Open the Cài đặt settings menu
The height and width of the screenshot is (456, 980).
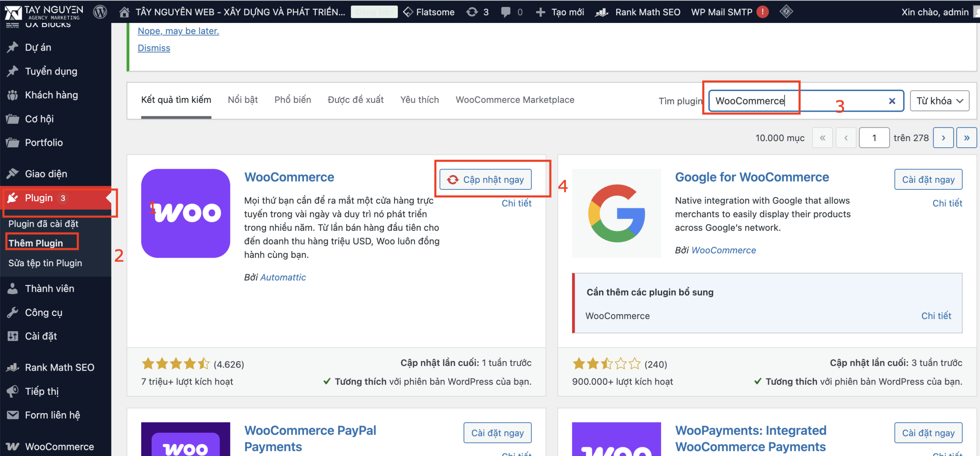(x=41, y=336)
